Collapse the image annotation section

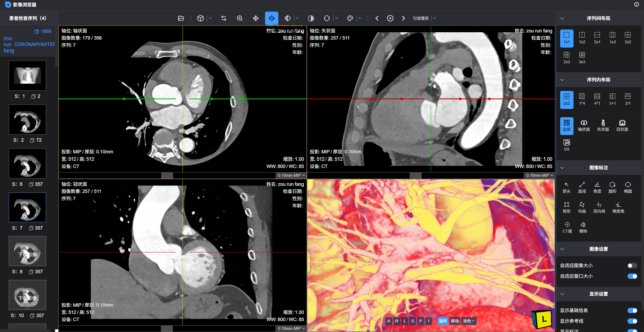pos(562,168)
